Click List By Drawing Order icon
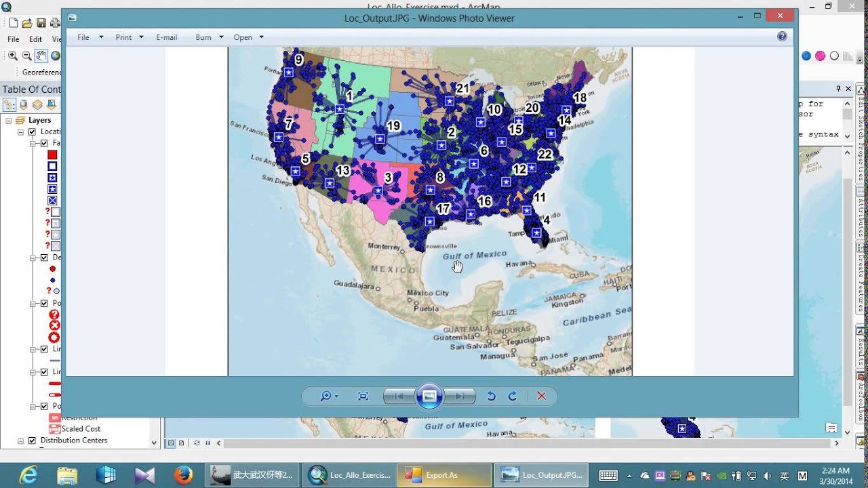The height and width of the screenshot is (488, 868). [9, 104]
